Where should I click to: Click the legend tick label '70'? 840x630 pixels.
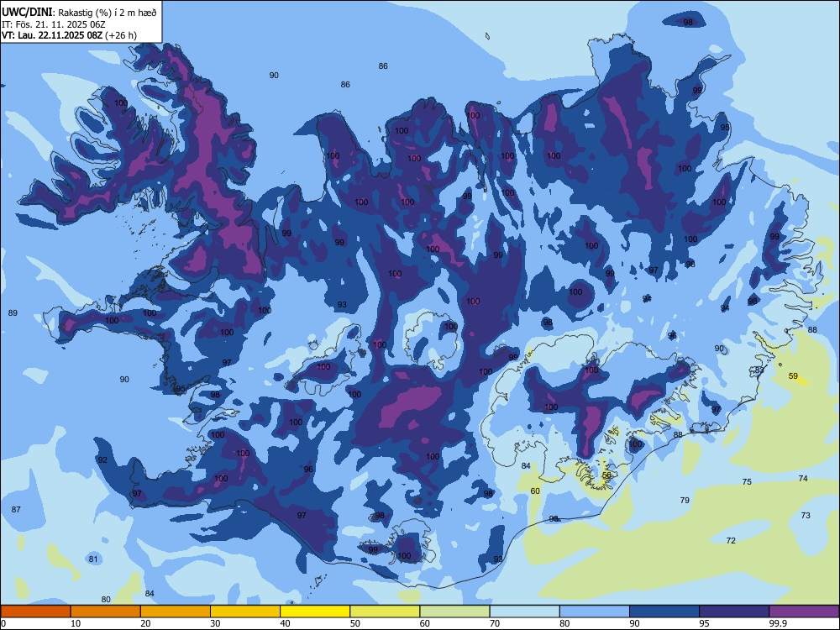(x=495, y=623)
